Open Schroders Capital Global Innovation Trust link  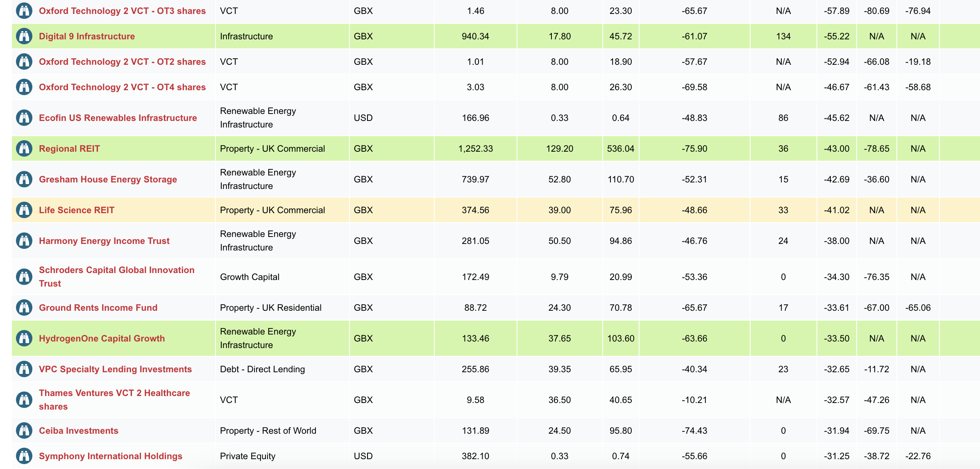click(x=117, y=277)
